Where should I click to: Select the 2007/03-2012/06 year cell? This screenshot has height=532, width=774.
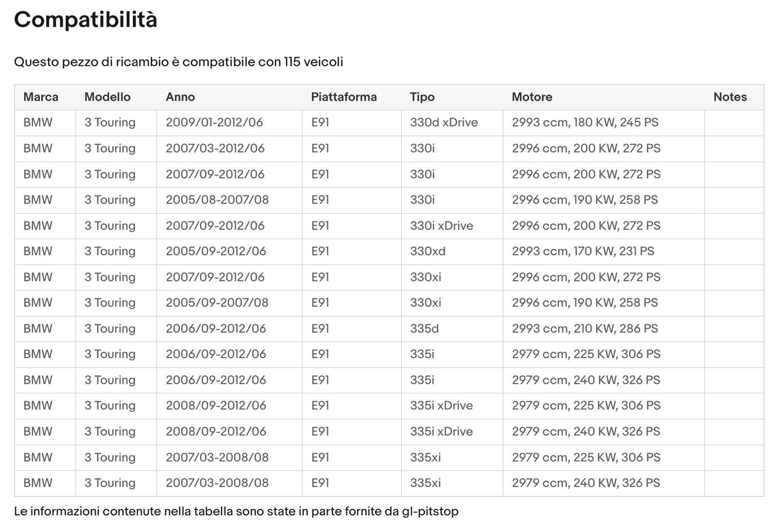tap(215, 148)
